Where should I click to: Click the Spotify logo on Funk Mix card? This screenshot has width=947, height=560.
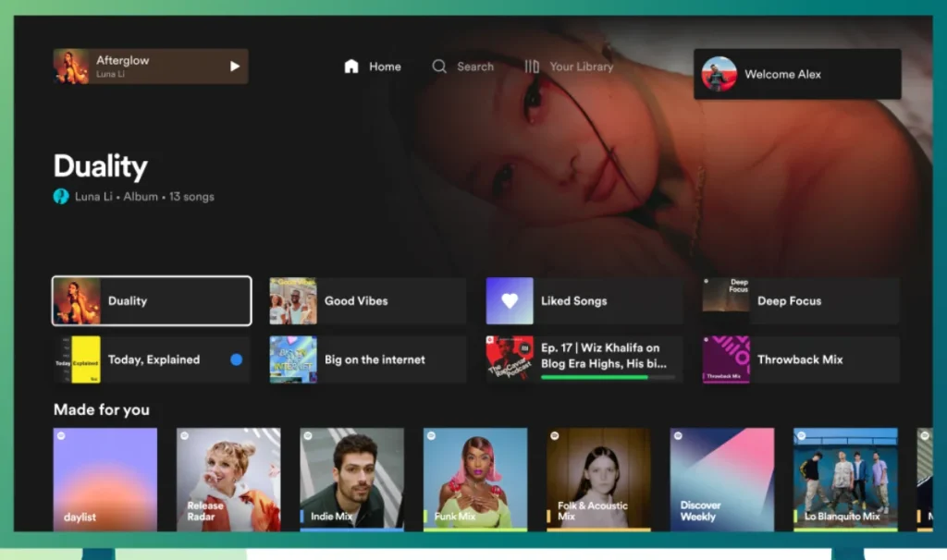431,435
